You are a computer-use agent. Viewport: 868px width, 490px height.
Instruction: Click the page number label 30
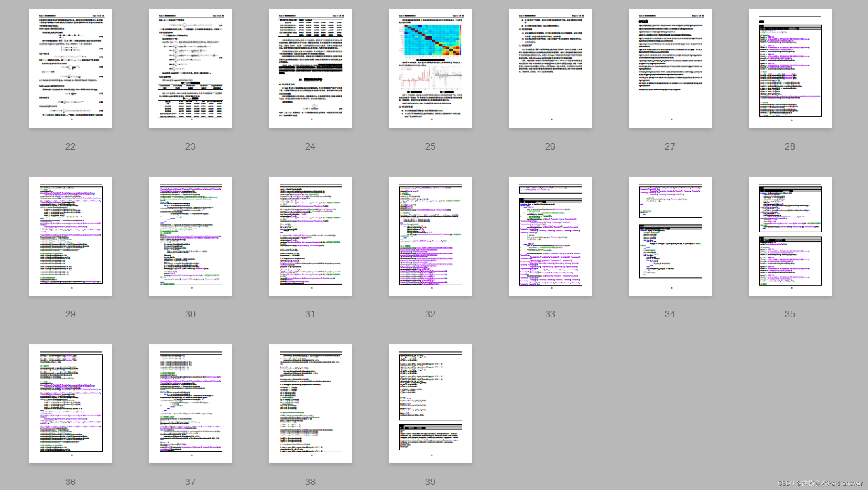(x=190, y=314)
